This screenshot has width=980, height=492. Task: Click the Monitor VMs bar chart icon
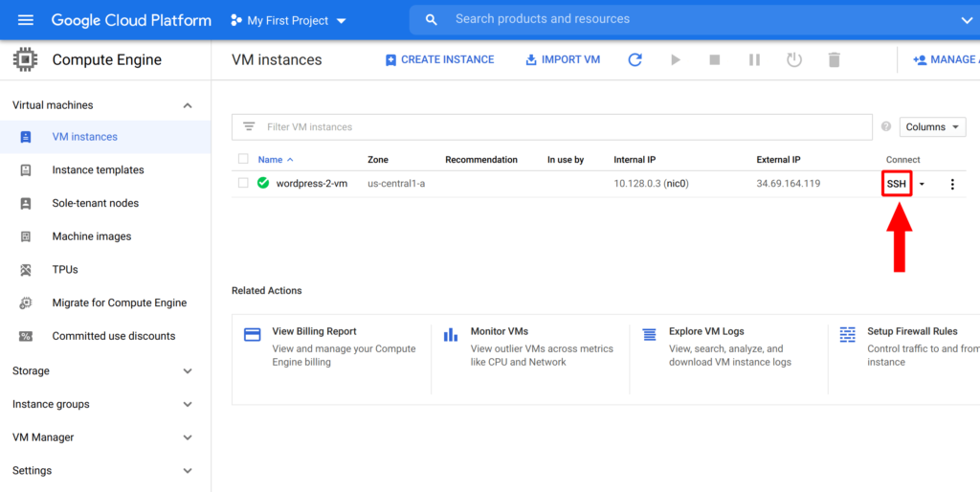click(x=451, y=334)
